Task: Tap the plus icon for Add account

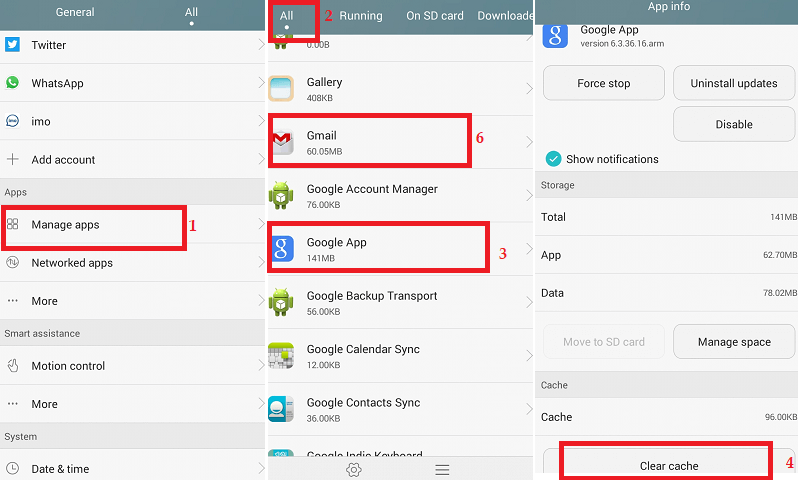Action: 12,159
